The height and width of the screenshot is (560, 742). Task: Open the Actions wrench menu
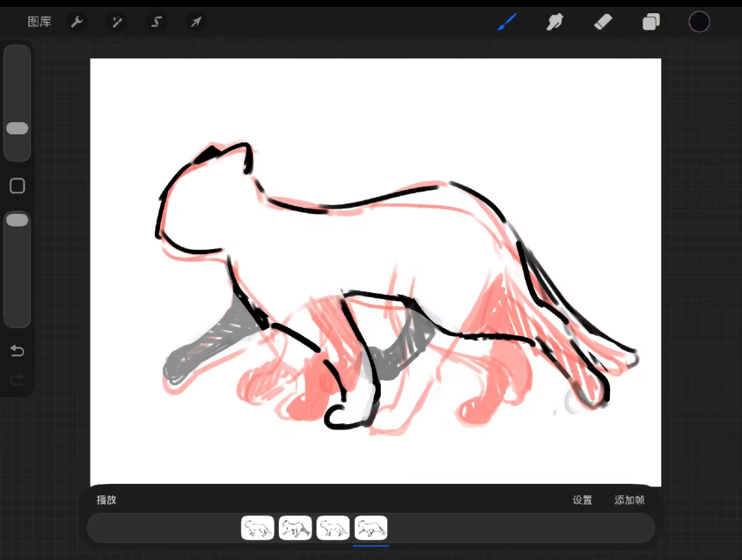click(77, 22)
